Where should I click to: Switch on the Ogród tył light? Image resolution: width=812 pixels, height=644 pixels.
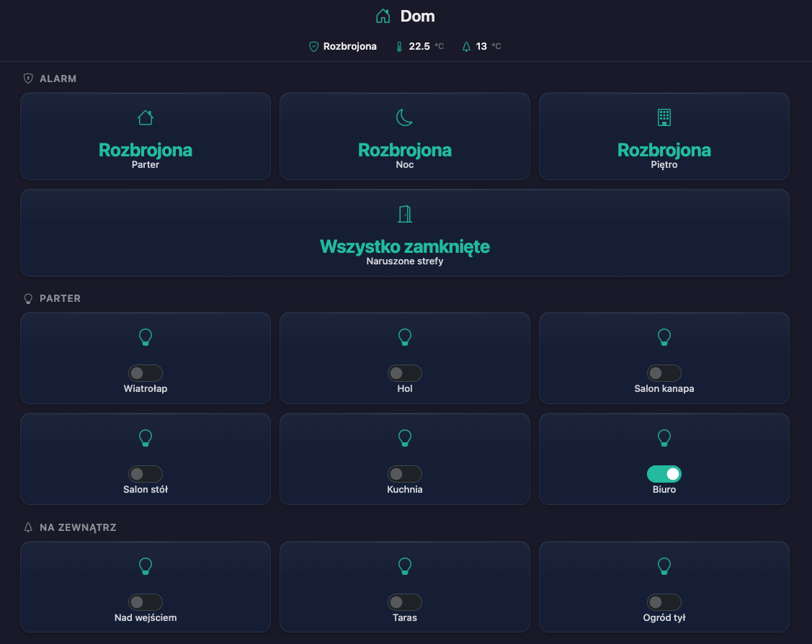[664, 602]
